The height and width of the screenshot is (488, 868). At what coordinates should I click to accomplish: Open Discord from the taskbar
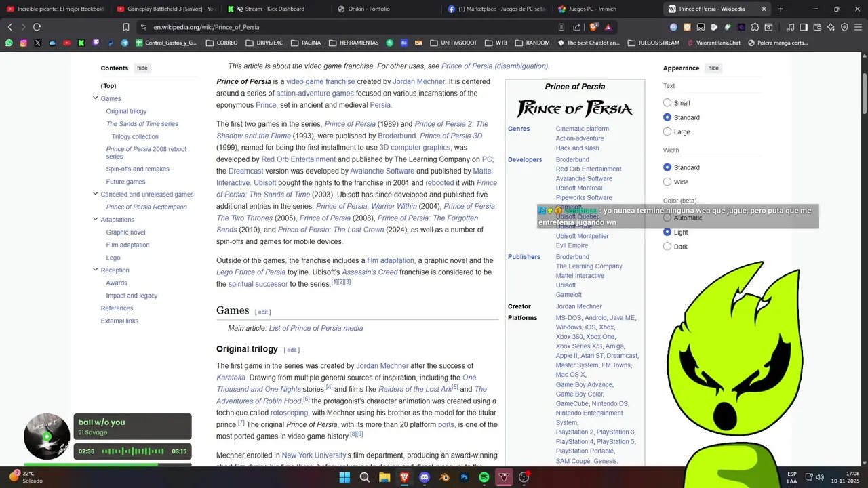pos(425,477)
